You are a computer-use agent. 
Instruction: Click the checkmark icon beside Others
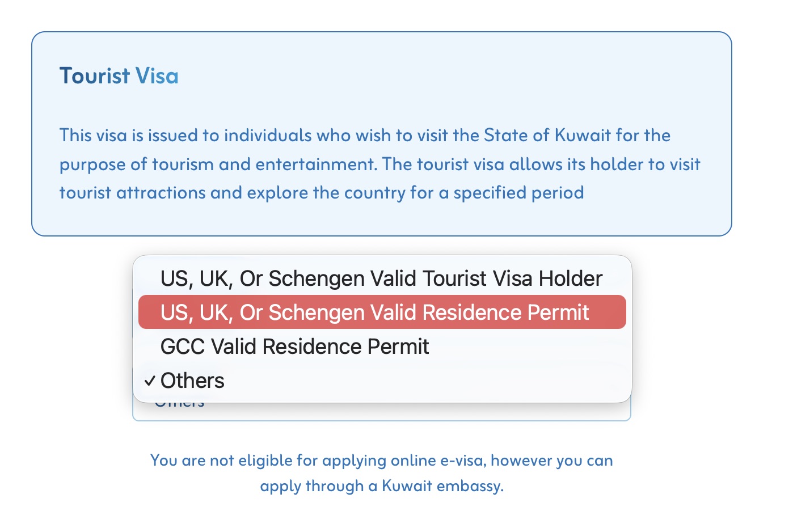point(150,381)
